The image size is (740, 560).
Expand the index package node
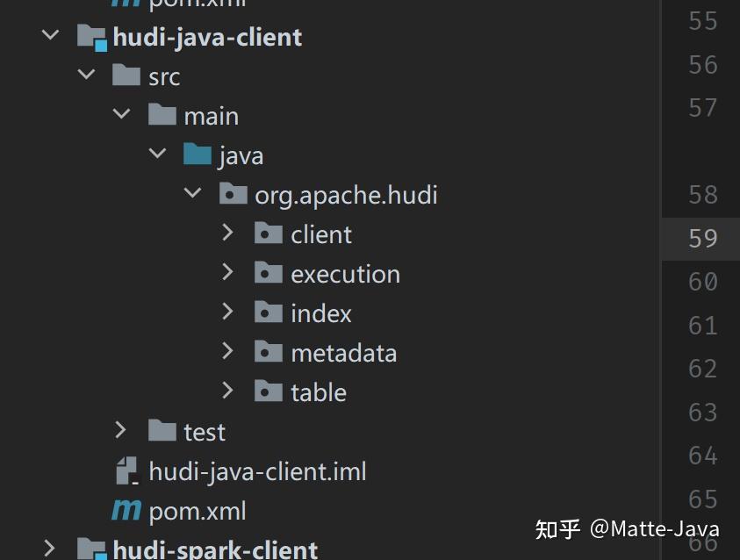click(x=228, y=312)
